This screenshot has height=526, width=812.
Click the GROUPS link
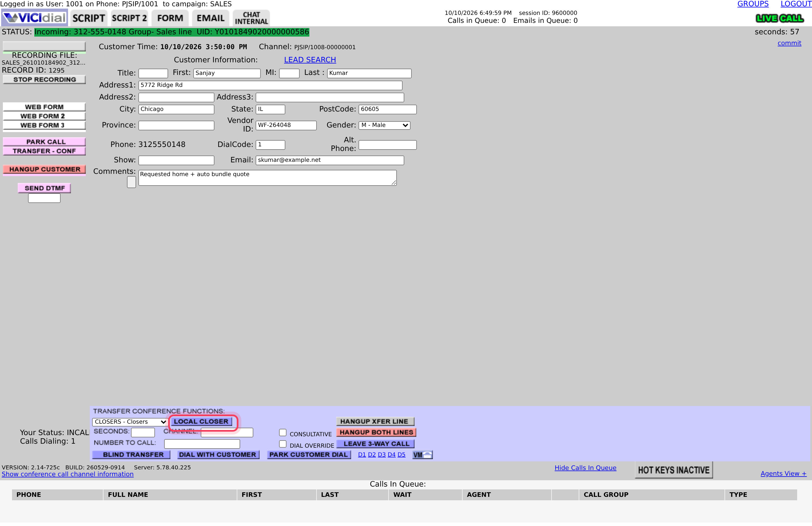753,4
